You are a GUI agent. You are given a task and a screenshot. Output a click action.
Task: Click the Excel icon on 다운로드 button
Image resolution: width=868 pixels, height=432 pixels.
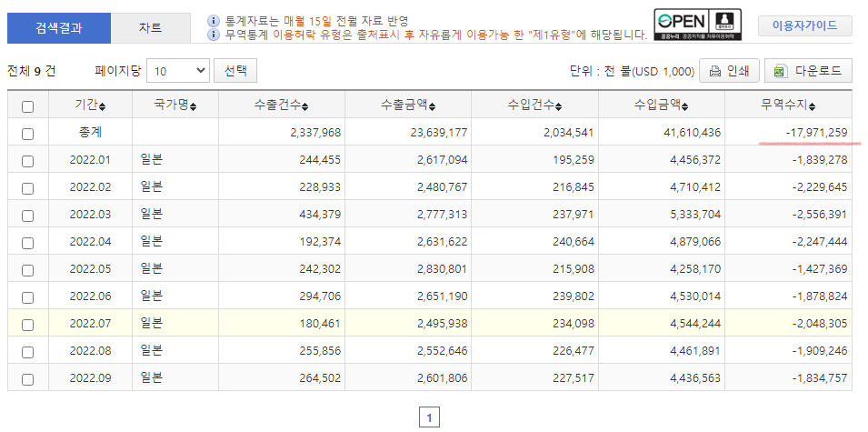(x=780, y=71)
